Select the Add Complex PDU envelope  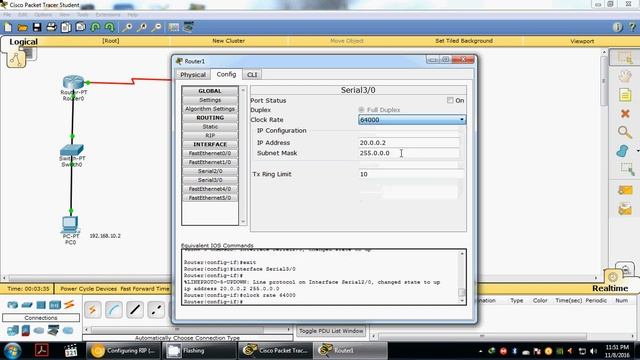[x=625, y=209]
